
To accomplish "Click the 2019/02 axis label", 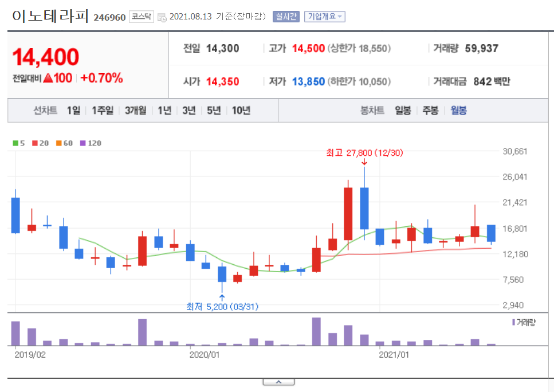I will (x=30, y=355).
